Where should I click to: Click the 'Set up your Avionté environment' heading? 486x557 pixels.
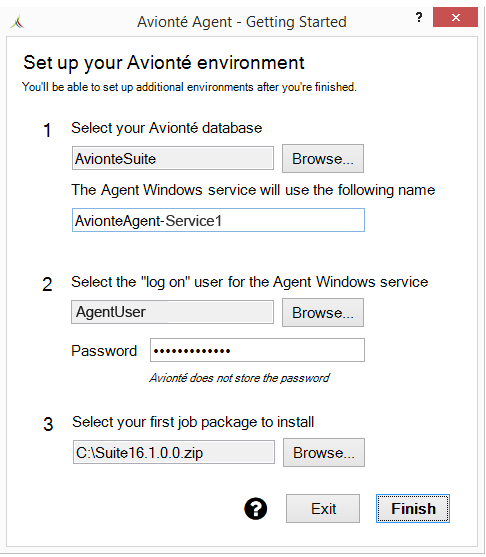tap(164, 63)
